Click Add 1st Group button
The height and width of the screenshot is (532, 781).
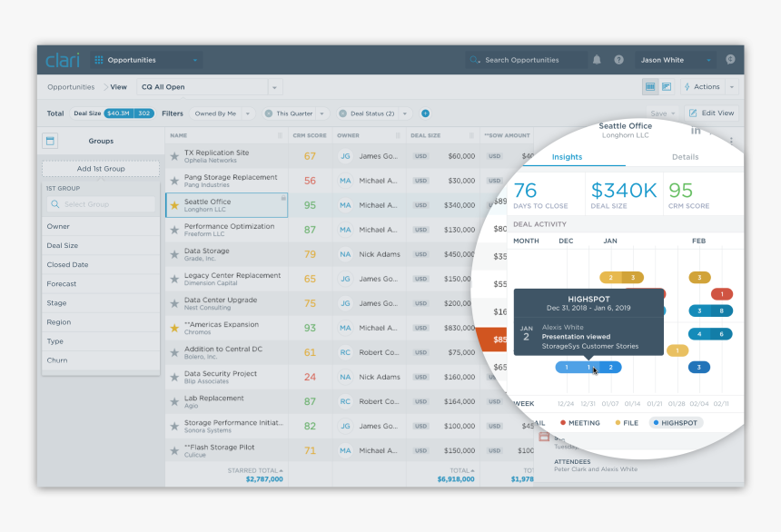point(101,169)
